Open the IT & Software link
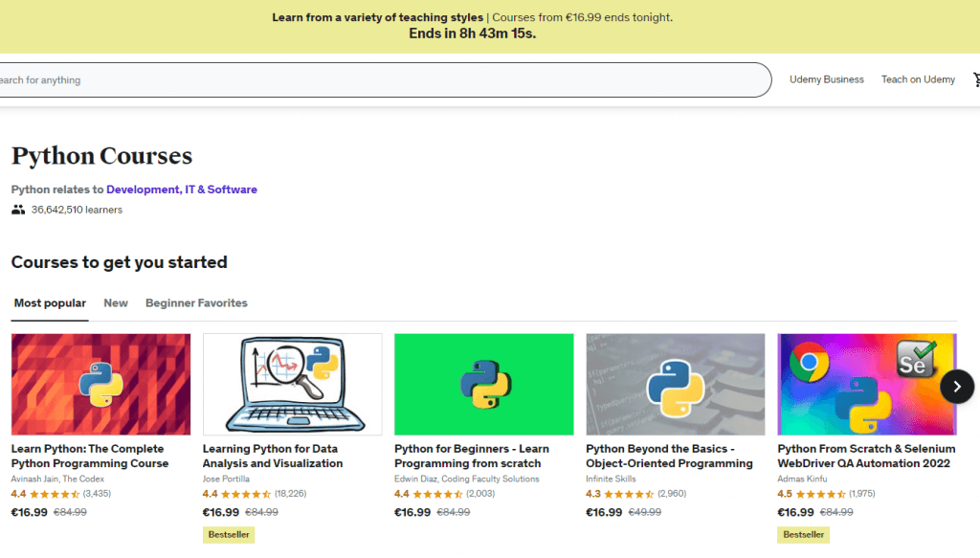980x558 pixels. (x=221, y=190)
